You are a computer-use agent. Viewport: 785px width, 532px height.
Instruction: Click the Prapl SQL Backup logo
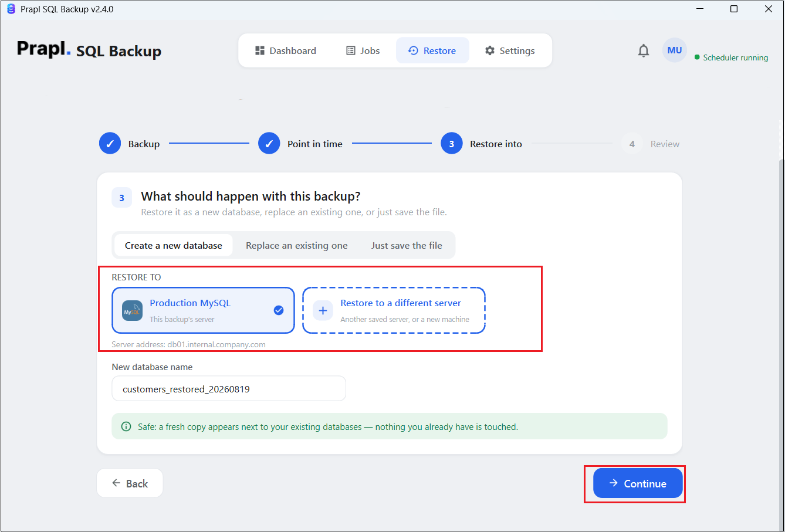tap(89, 50)
